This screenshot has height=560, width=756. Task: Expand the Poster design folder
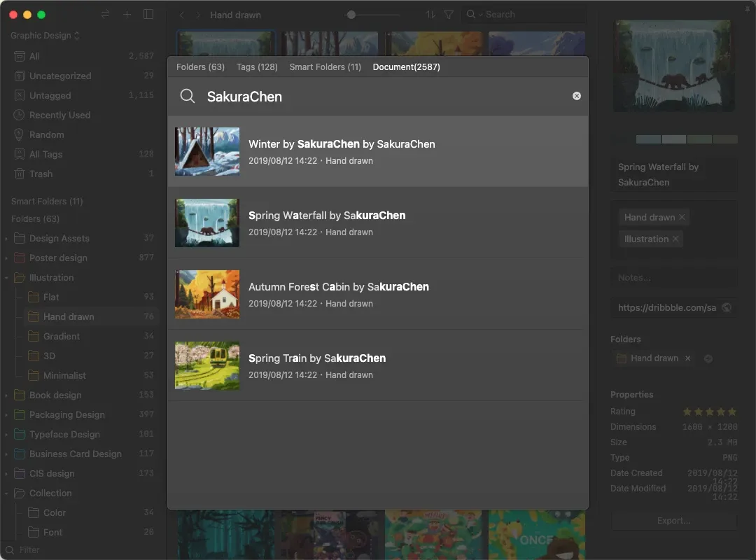pyautogui.click(x=6, y=258)
